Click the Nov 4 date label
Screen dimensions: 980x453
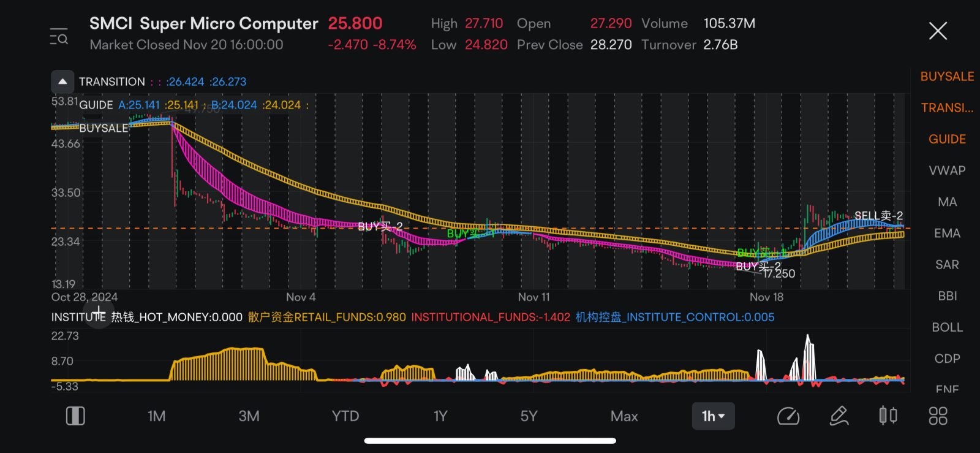301,297
